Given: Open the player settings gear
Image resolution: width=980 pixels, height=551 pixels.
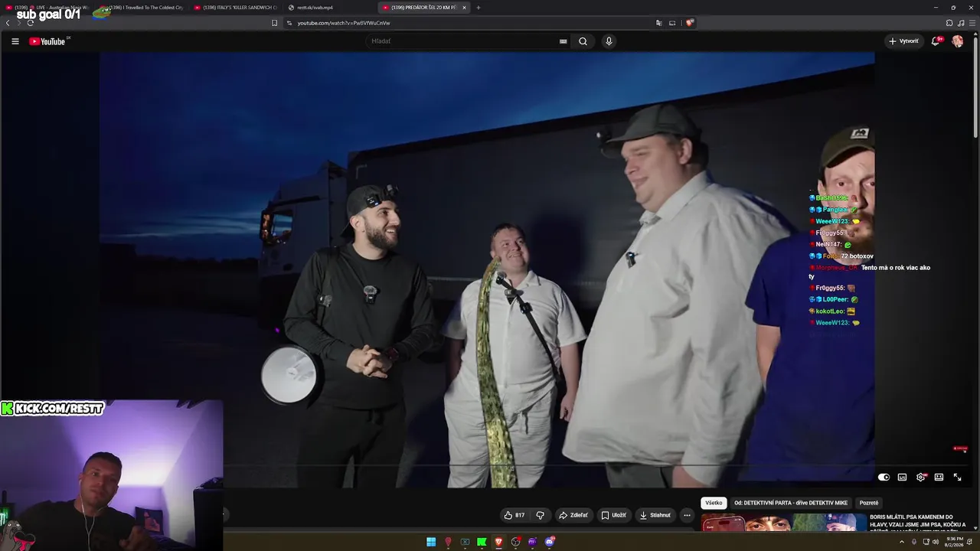Looking at the screenshot, I should coord(921,477).
